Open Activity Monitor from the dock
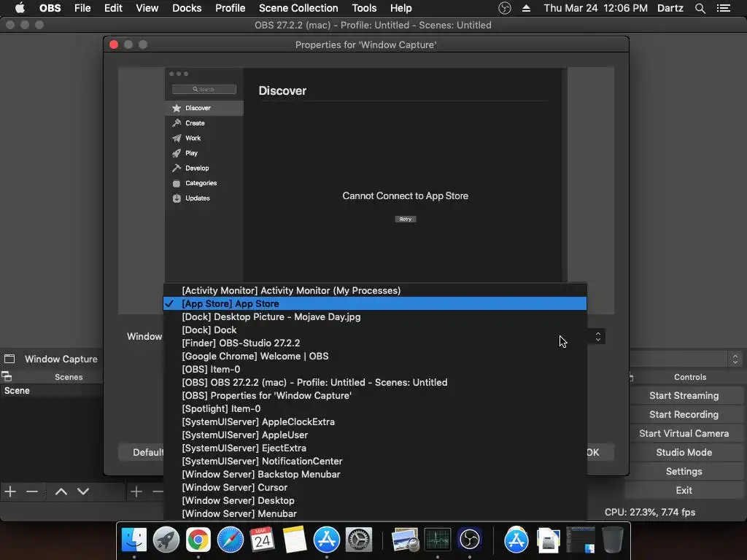Image resolution: width=747 pixels, height=560 pixels. click(x=438, y=540)
